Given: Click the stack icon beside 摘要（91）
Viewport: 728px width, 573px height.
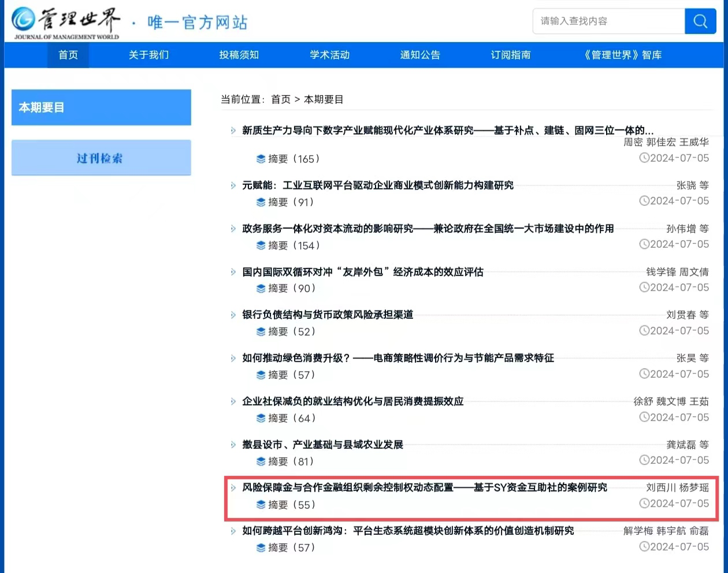Looking at the screenshot, I should click(x=261, y=202).
